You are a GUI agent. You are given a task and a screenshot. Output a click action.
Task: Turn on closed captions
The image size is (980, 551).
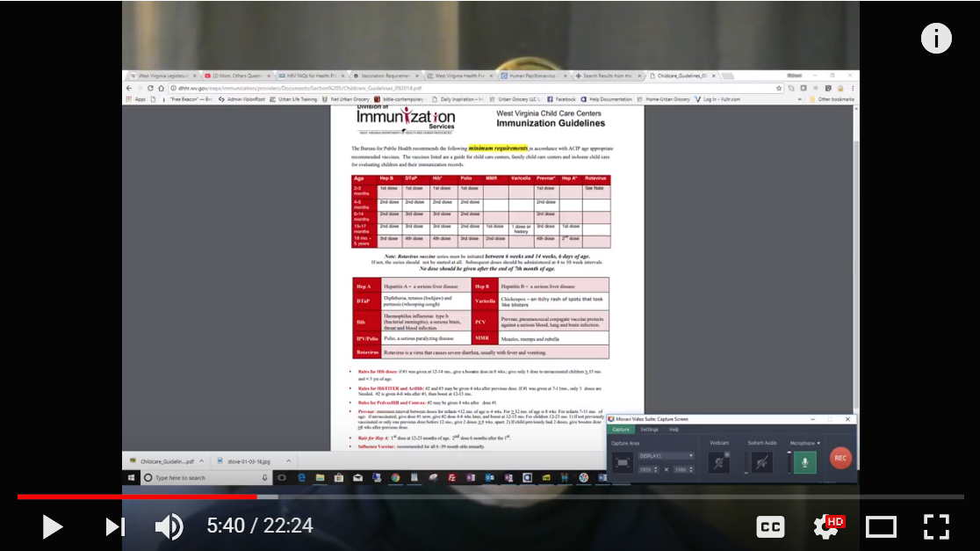770,526
